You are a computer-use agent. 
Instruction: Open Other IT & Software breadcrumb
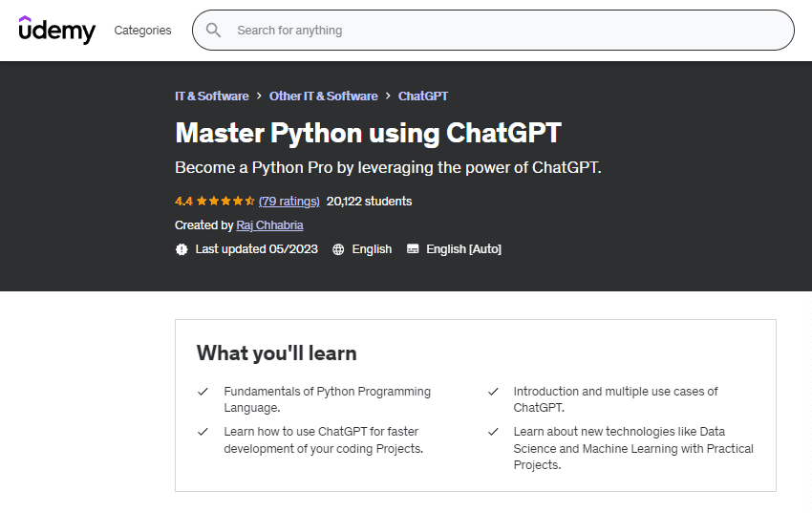pos(323,96)
